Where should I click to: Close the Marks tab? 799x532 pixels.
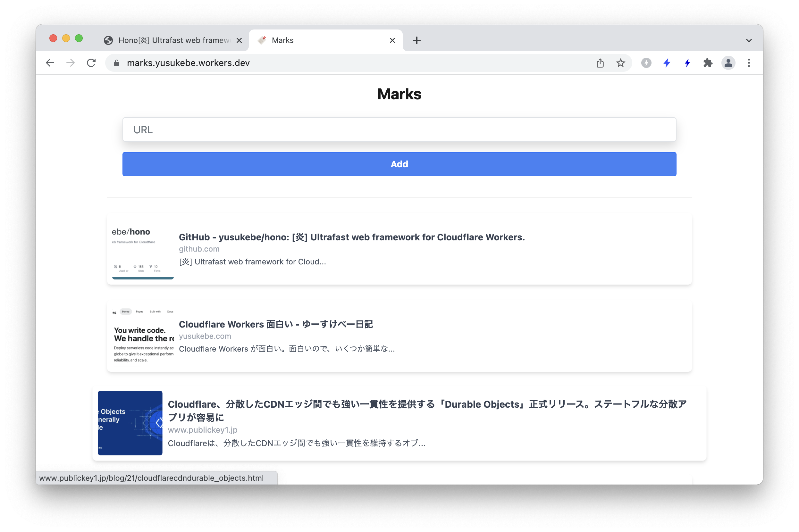click(x=392, y=40)
